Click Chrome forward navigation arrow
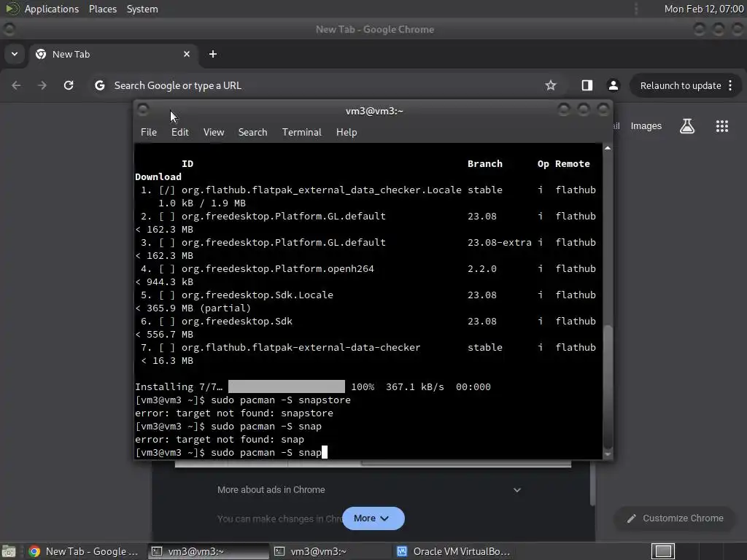The width and height of the screenshot is (747, 560). click(x=42, y=85)
